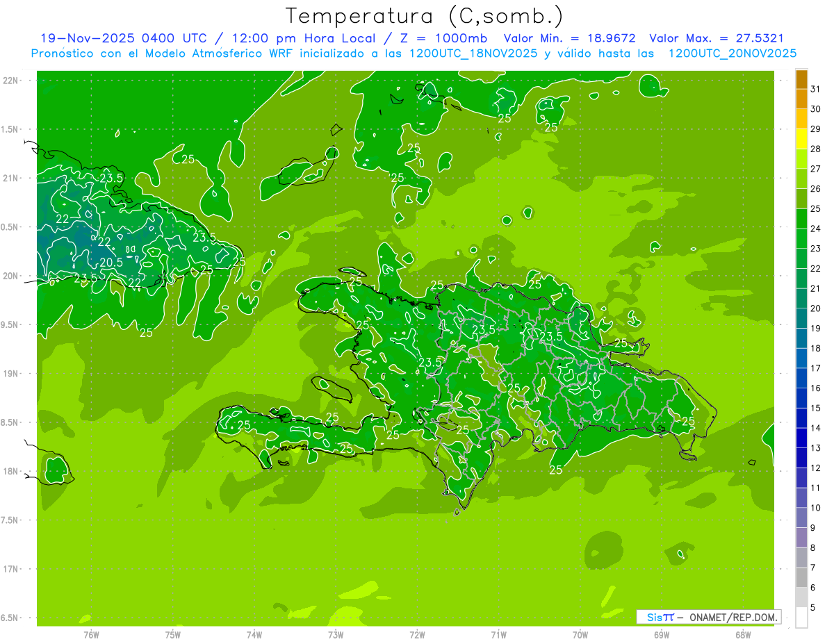This screenshot has height=644, width=834.
Task: Click the '74W' longitude label
Action: pyautogui.click(x=254, y=634)
